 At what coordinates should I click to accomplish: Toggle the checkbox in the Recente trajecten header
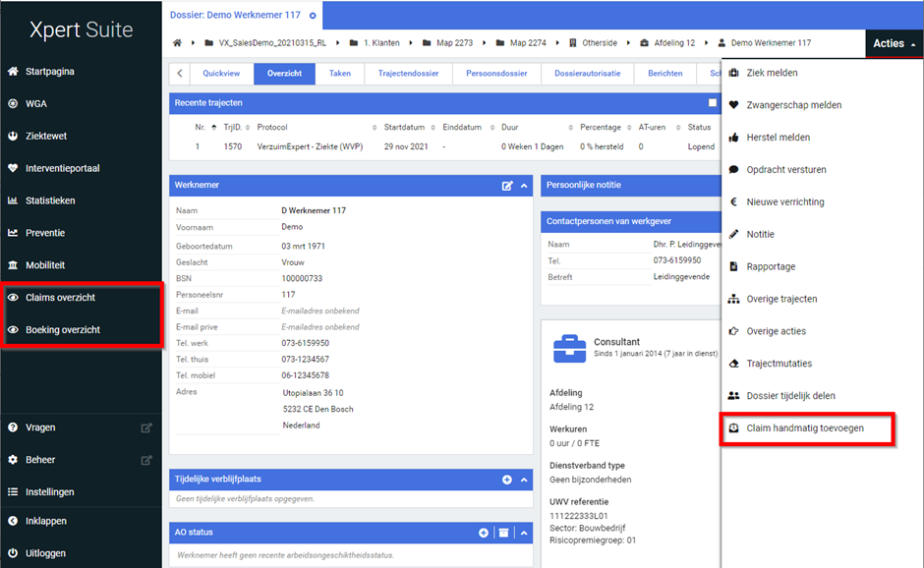[713, 102]
